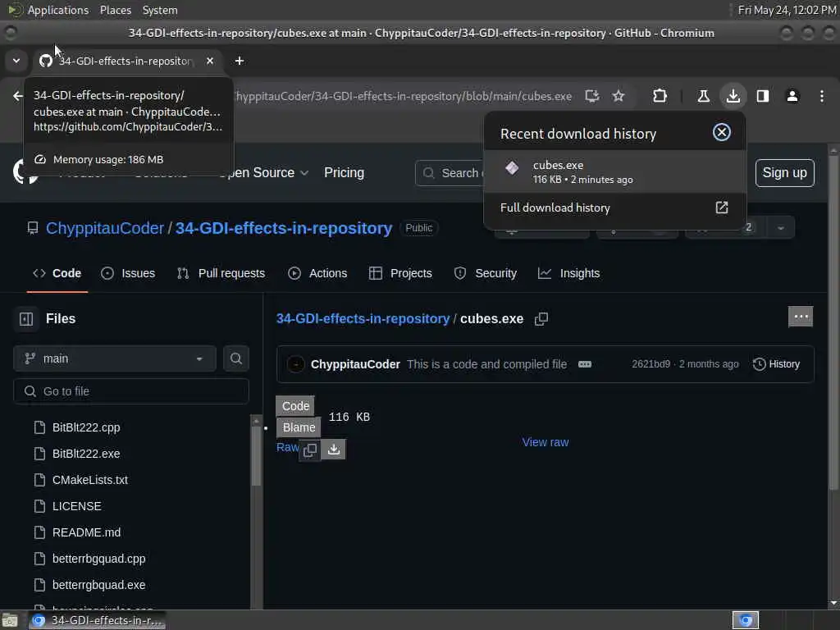This screenshot has width=840, height=630.
Task: Switch to the Insights tab
Action: pyautogui.click(x=569, y=273)
